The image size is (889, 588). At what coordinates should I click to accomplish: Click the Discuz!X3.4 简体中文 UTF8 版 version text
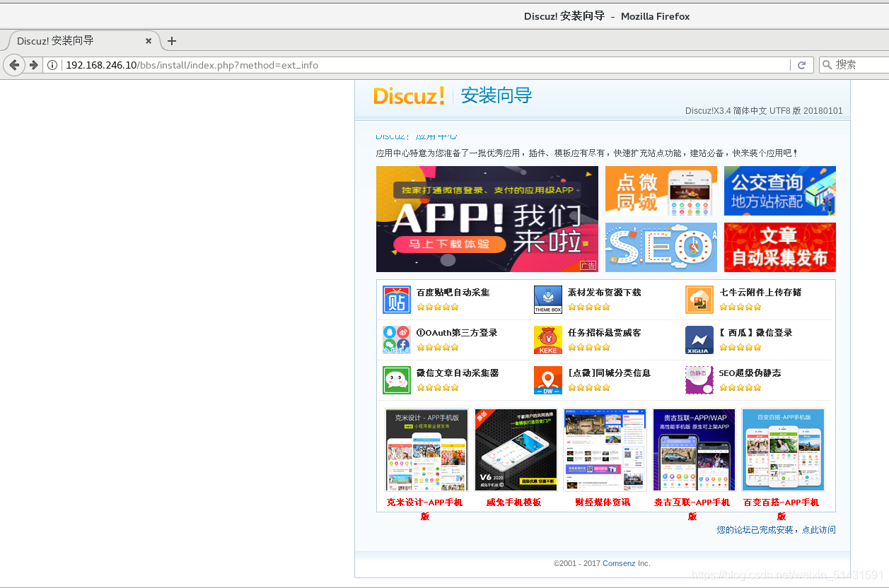[x=764, y=111]
